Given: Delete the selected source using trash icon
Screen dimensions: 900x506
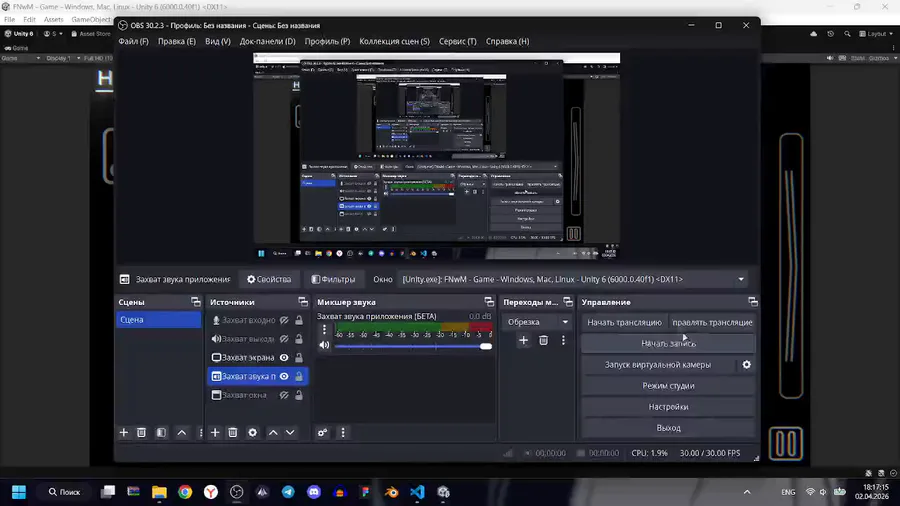Looking at the screenshot, I should click(233, 432).
